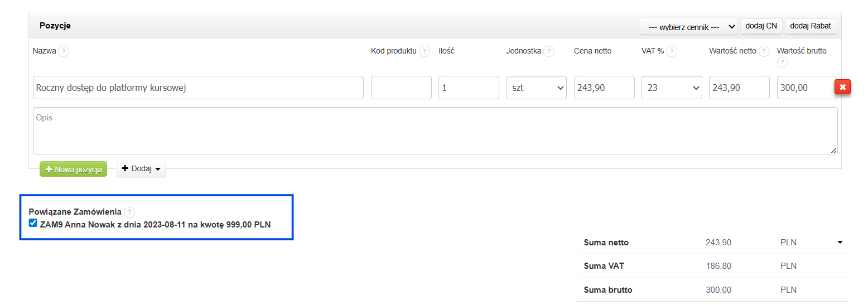868x305 pixels.
Task: Open the 'wybierz cennik' price list dropdown
Action: point(688,26)
